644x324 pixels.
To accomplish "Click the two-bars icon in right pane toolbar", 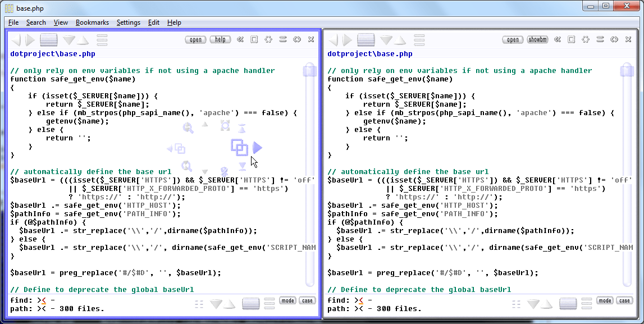I will coord(600,39).
